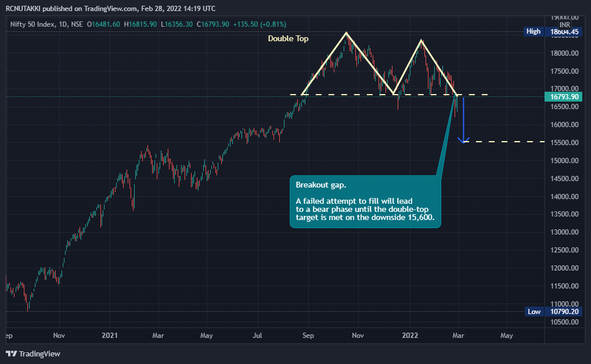Click the 12000.00 price axis label
Viewport: 591px width, 364px height.
[x=564, y=268]
